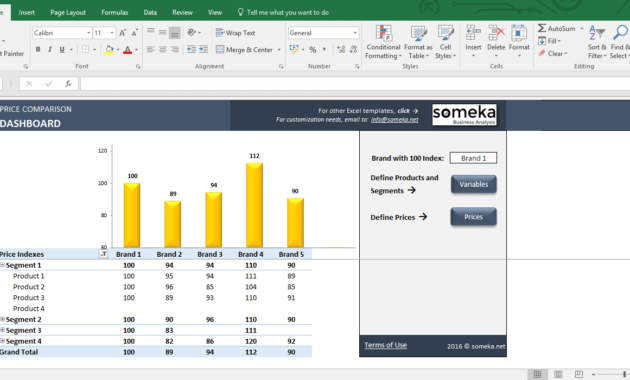The width and height of the screenshot is (630, 380).
Task: Increase indent
Action: pos(204,49)
